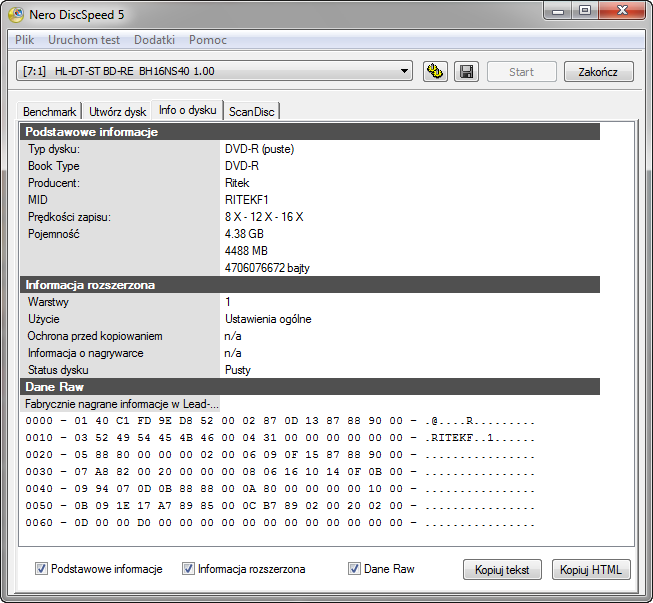This screenshot has height=603, width=653.
Task: Click the Book Type label
Action: 54,166
